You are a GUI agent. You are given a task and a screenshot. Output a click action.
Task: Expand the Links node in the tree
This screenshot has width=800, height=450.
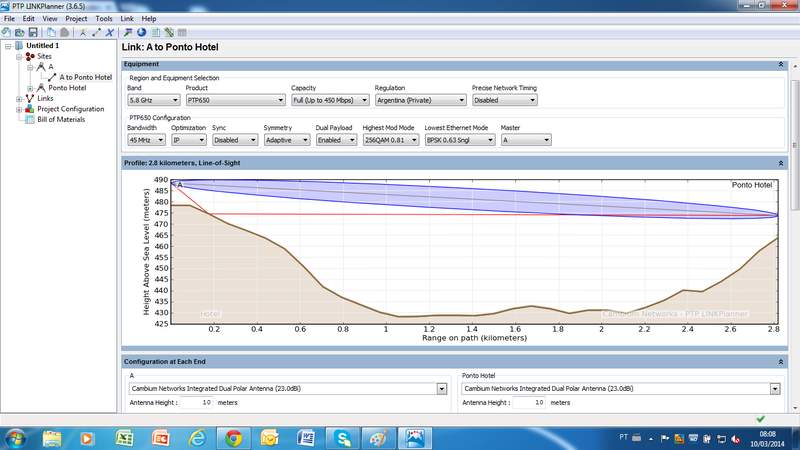click(x=18, y=98)
